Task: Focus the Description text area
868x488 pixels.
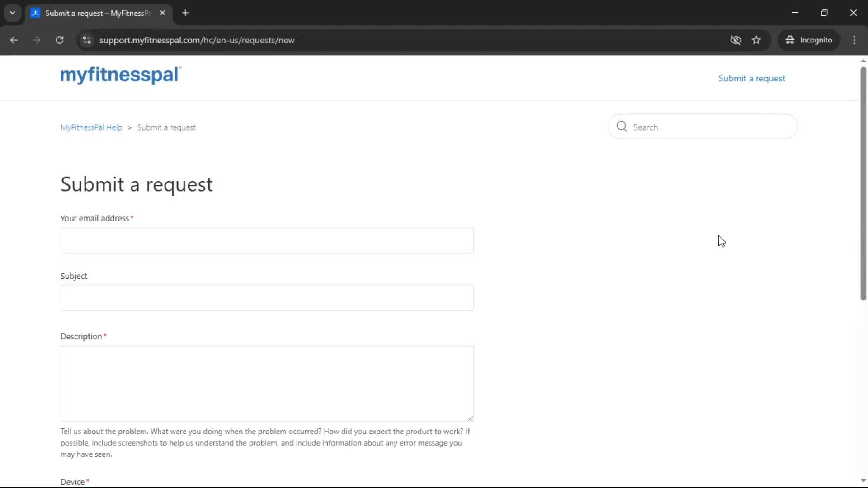Action: click(x=267, y=384)
